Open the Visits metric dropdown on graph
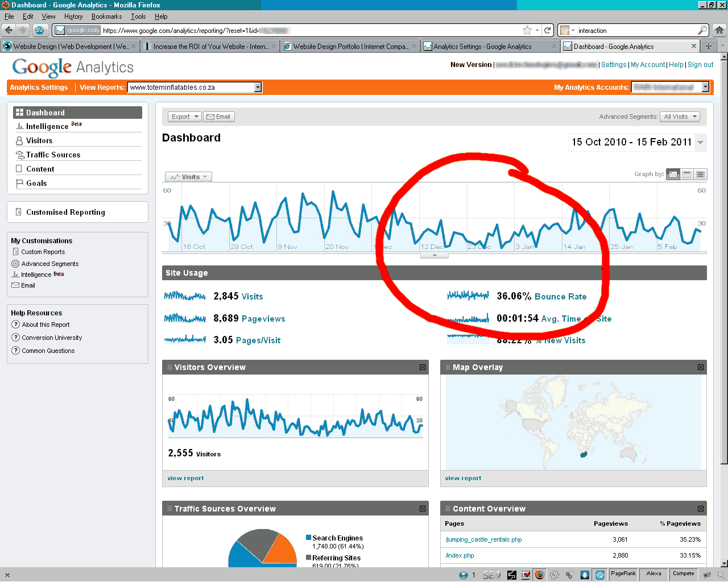Screen dimensions: 728x582 pyautogui.click(x=188, y=177)
